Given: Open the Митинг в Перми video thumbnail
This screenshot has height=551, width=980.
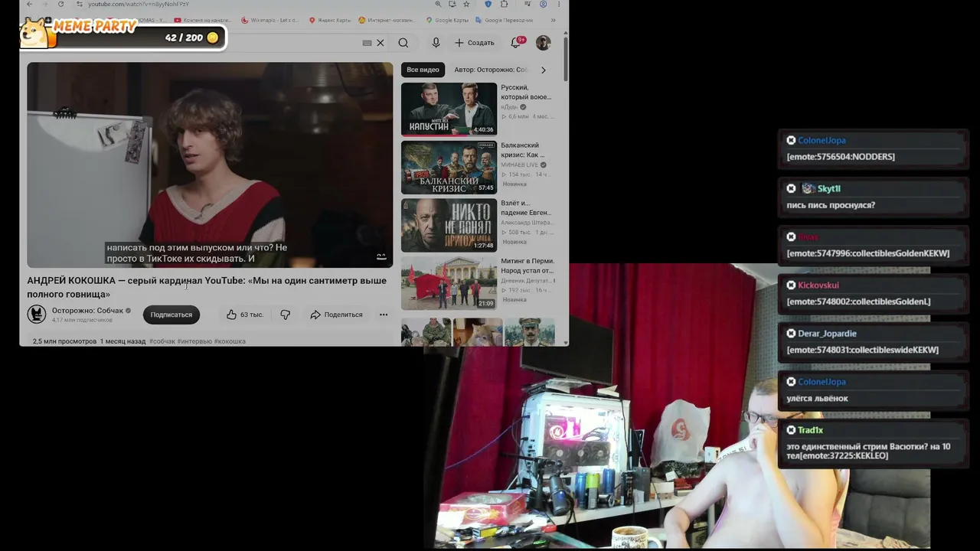Looking at the screenshot, I should coord(449,283).
